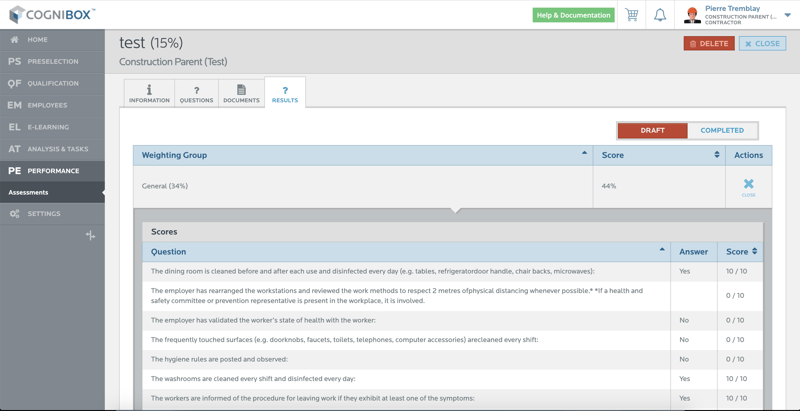Click the Home house icon
800x411 pixels.
14,39
